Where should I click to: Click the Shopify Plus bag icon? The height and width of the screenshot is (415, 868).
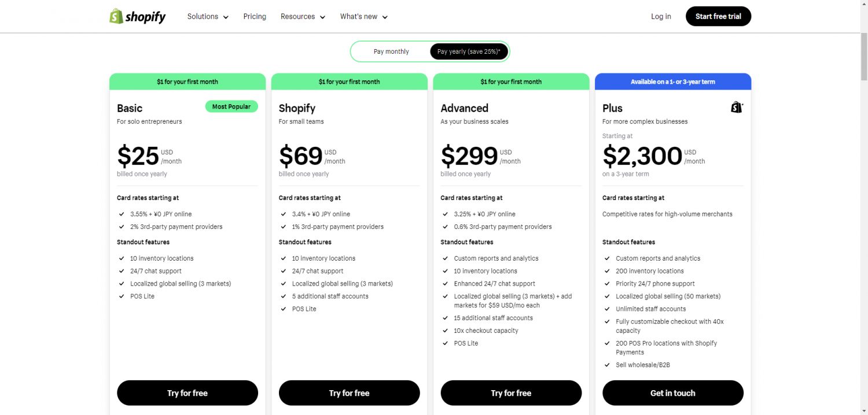pyautogui.click(x=737, y=107)
